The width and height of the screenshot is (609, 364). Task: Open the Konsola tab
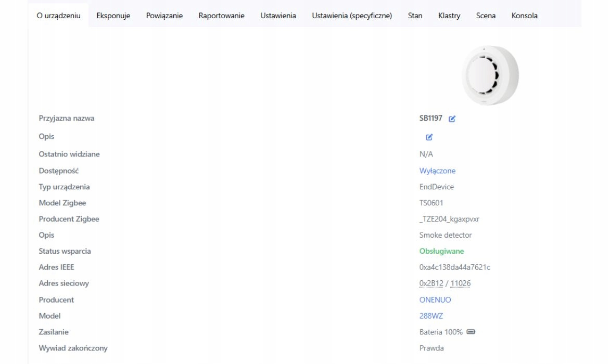[x=524, y=16]
